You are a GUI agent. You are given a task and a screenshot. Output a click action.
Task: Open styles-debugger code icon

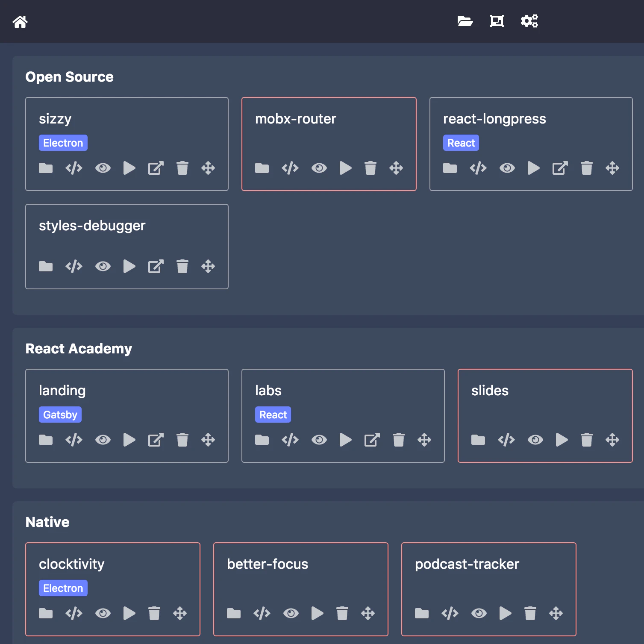click(x=74, y=266)
